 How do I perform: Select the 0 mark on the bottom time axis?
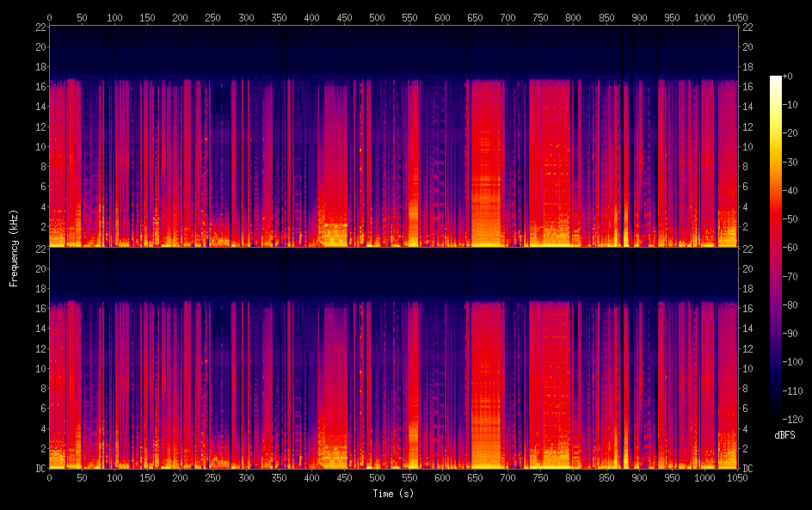(x=50, y=477)
